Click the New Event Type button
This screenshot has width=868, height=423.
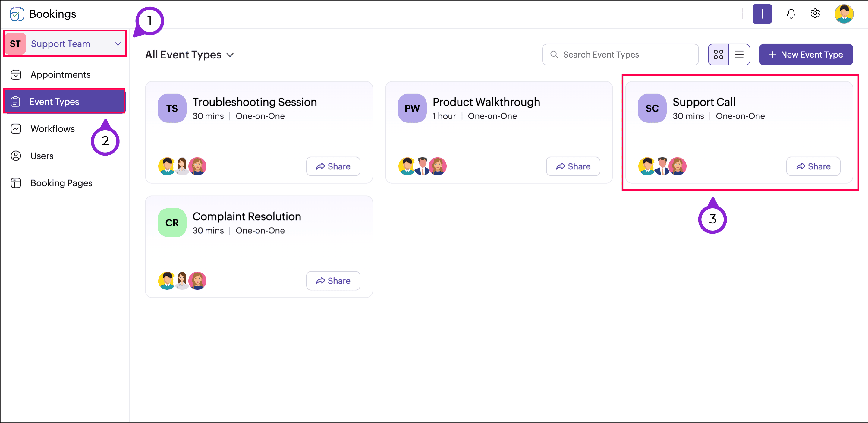coord(806,55)
